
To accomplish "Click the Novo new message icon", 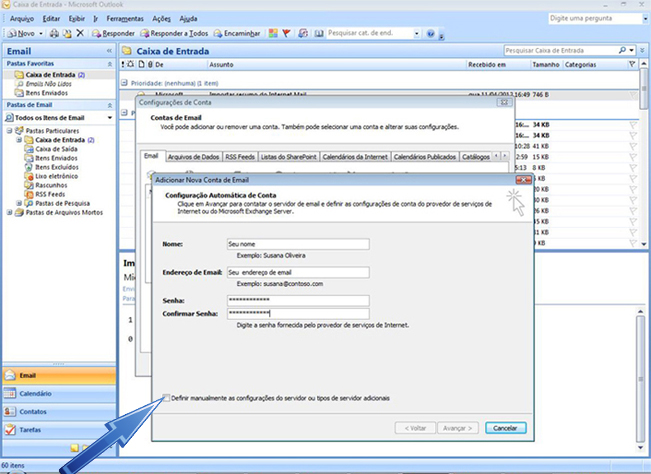I will click(x=12, y=33).
